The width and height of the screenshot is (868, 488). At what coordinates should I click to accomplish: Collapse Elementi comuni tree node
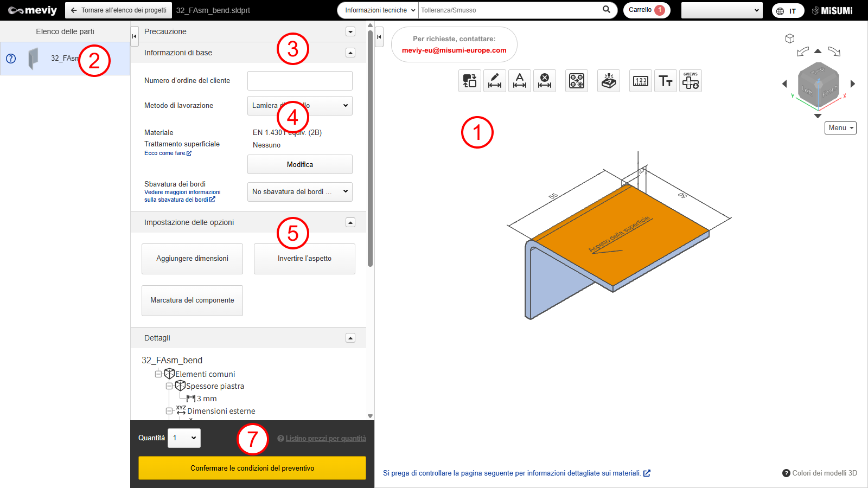pos(158,374)
